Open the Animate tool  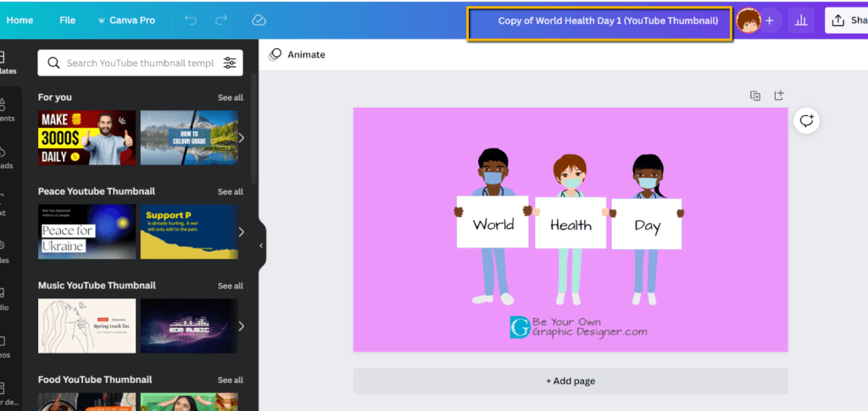[x=298, y=54]
